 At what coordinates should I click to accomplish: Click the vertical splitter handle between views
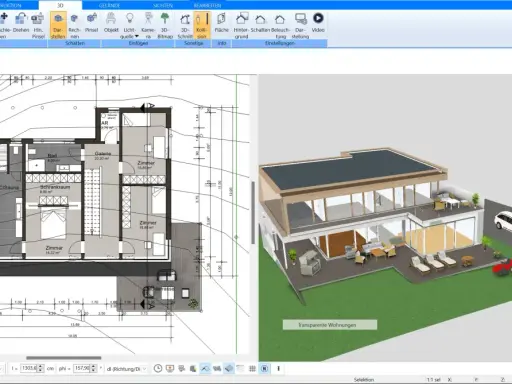(253, 213)
